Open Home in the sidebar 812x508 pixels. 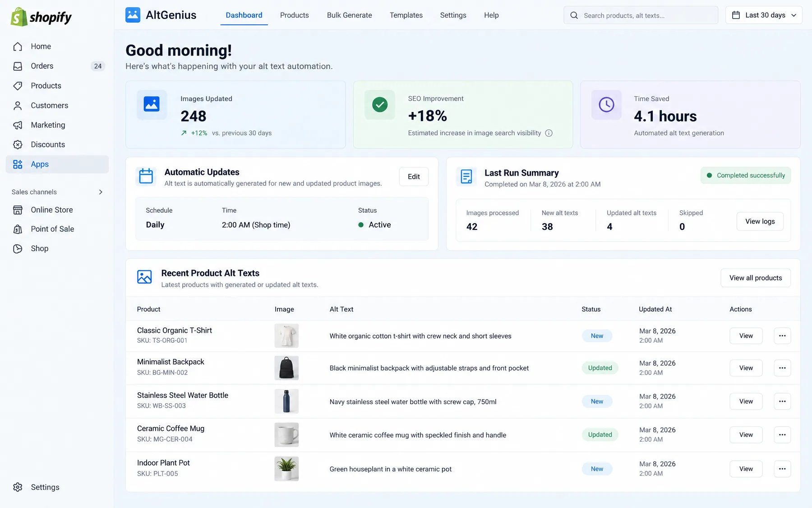57,46
